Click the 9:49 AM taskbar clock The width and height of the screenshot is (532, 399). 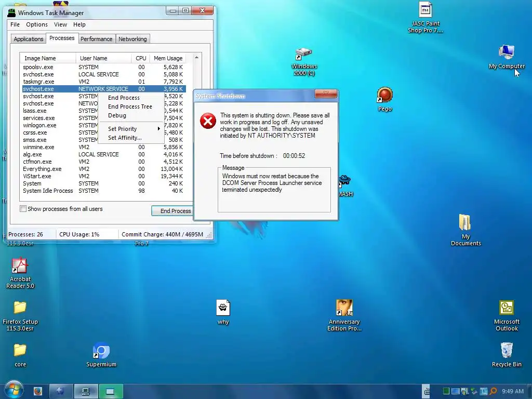pos(513,391)
